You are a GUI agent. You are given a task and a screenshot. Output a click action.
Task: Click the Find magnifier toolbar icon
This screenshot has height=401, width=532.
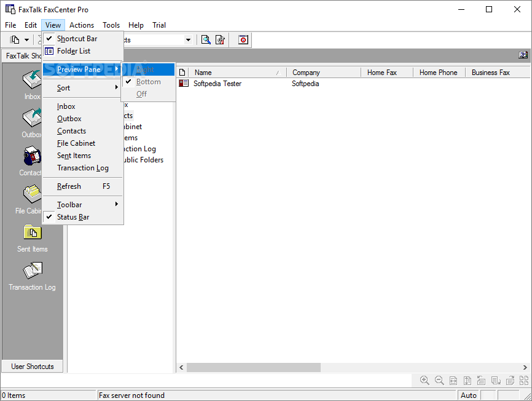[206, 40]
